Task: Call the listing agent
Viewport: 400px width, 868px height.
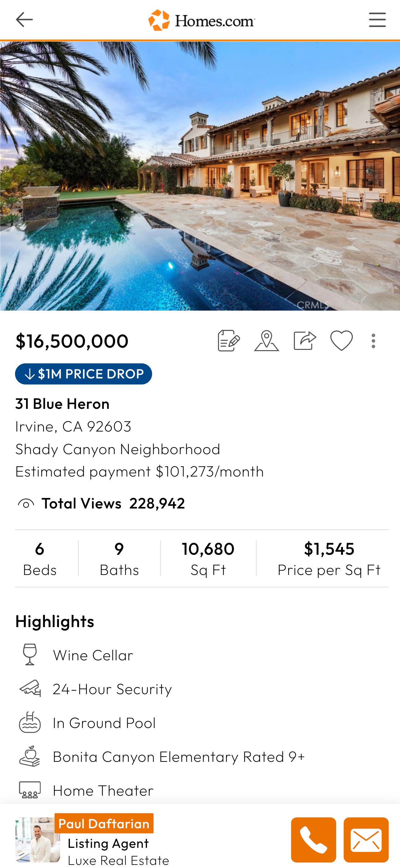Action: (x=313, y=839)
